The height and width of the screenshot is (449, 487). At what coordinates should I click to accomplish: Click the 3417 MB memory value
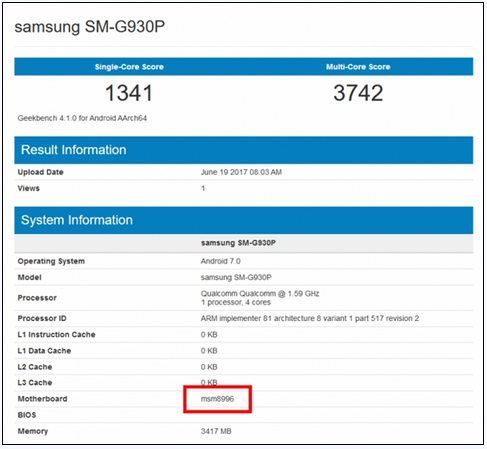point(216,431)
